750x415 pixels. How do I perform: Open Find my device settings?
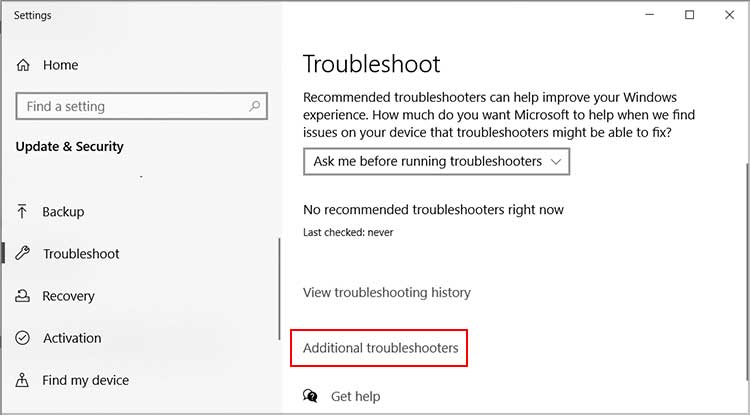[x=86, y=380]
